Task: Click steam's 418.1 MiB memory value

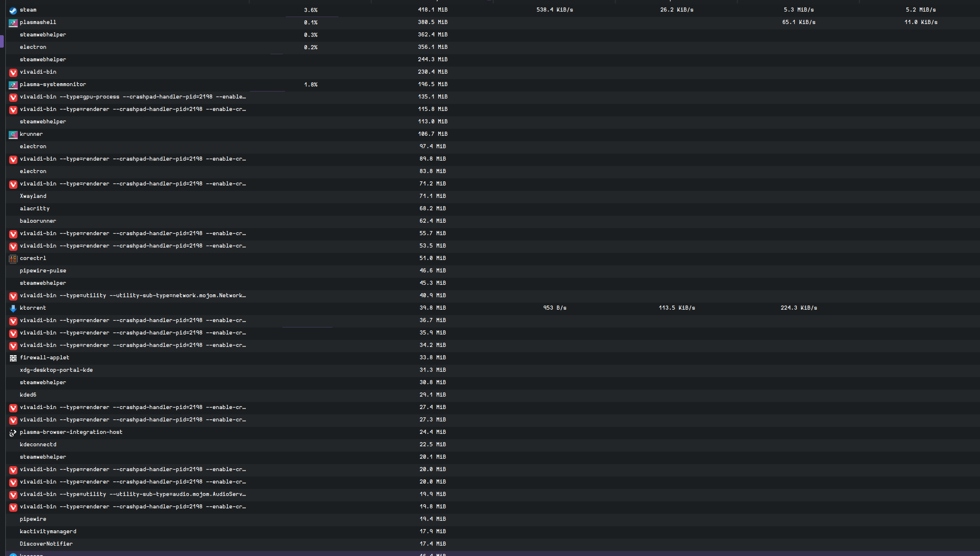Action: click(433, 10)
